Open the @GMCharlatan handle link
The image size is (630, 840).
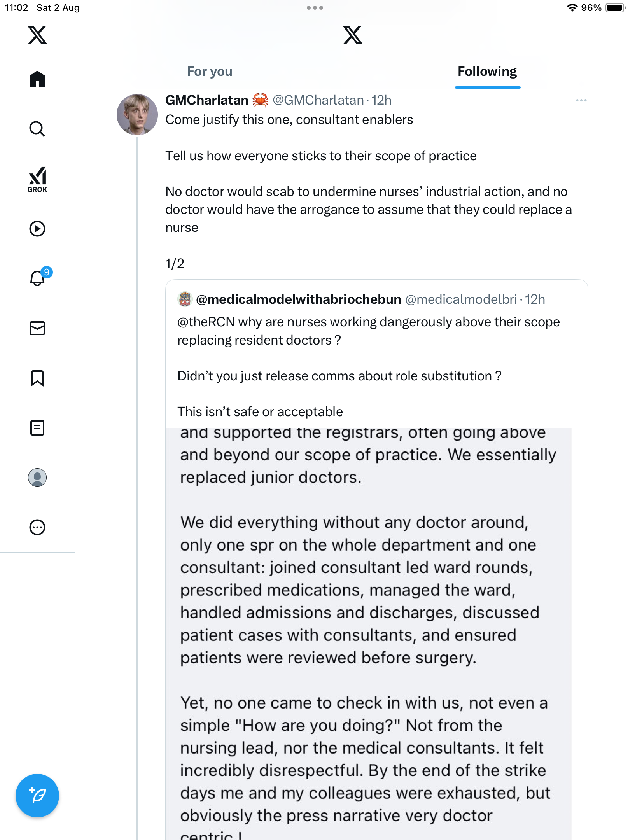coord(318,100)
